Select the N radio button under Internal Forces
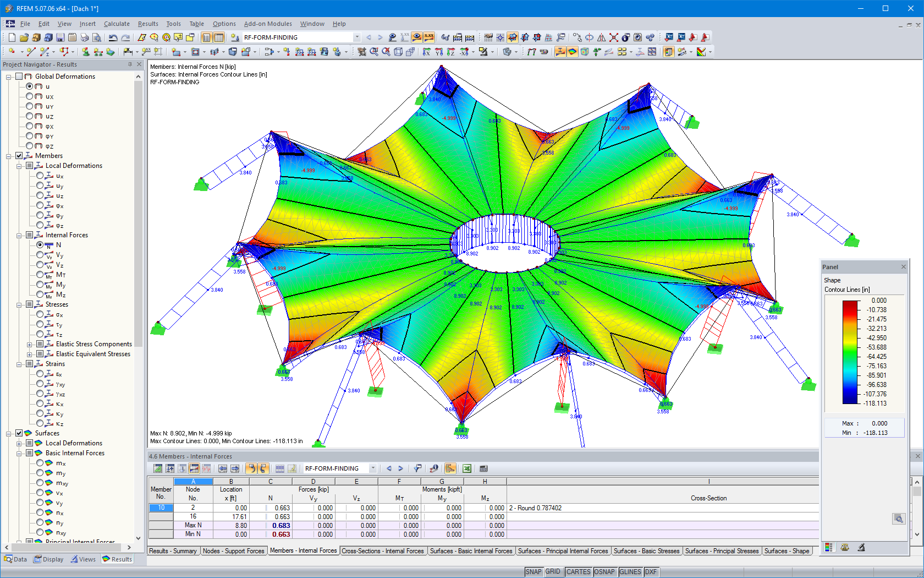Image resolution: width=924 pixels, height=578 pixels. click(39, 244)
